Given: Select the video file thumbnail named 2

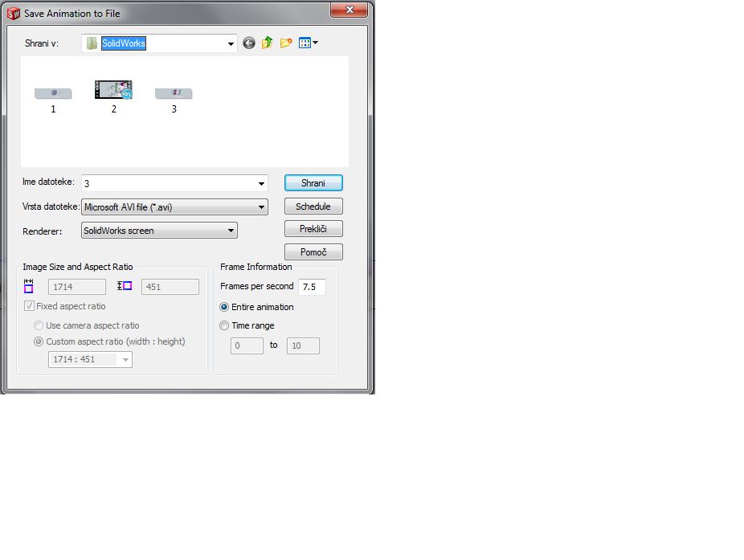Looking at the screenshot, I should 113,91.
